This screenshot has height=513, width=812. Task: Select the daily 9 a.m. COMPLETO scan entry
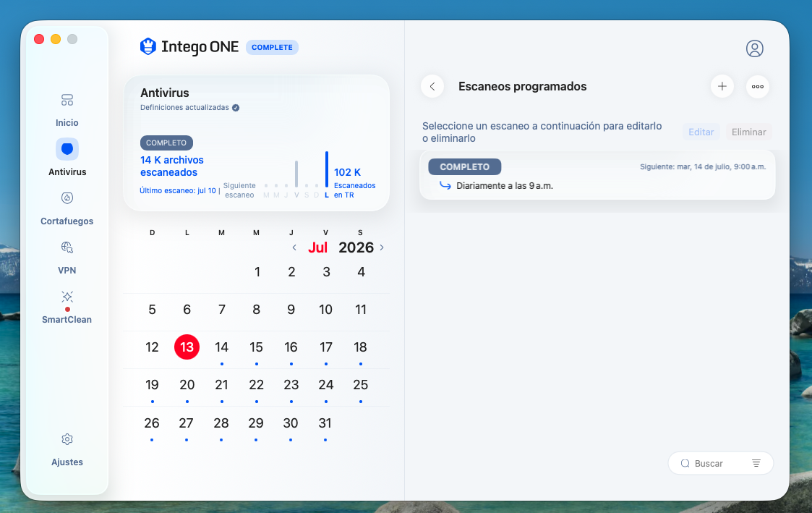coord(597,175)
